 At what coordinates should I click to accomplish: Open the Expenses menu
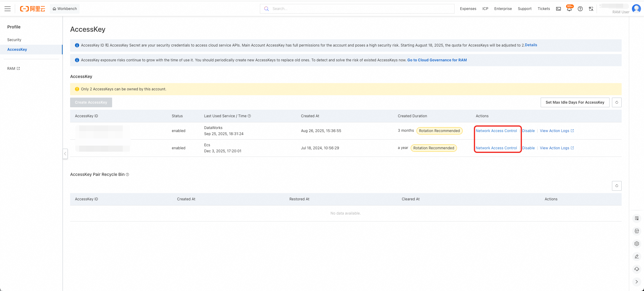(x=468, y=9)
